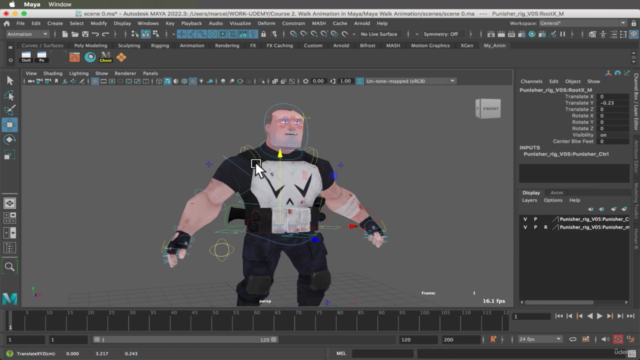Activate the Rotate tool in toolbox
This screenshot has width=640, height=360.
[x=10, y=140]
